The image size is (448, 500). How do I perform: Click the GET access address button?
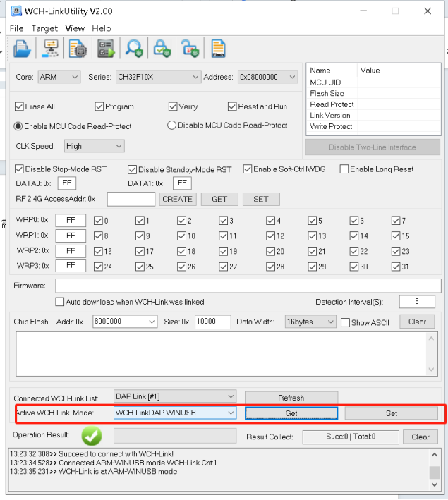point(219,200)
